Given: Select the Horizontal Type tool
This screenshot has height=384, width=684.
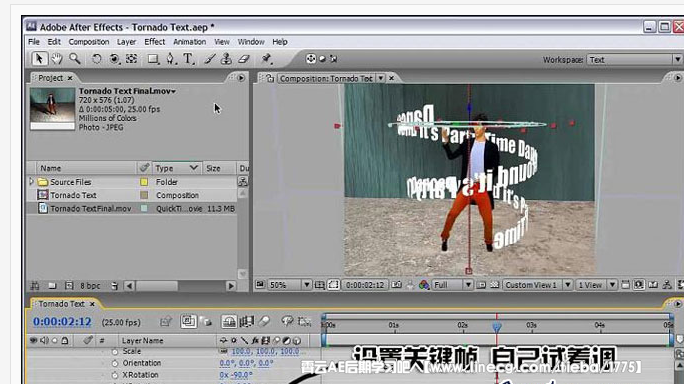Looking at the screenshot, I should (x=188, y=58).
